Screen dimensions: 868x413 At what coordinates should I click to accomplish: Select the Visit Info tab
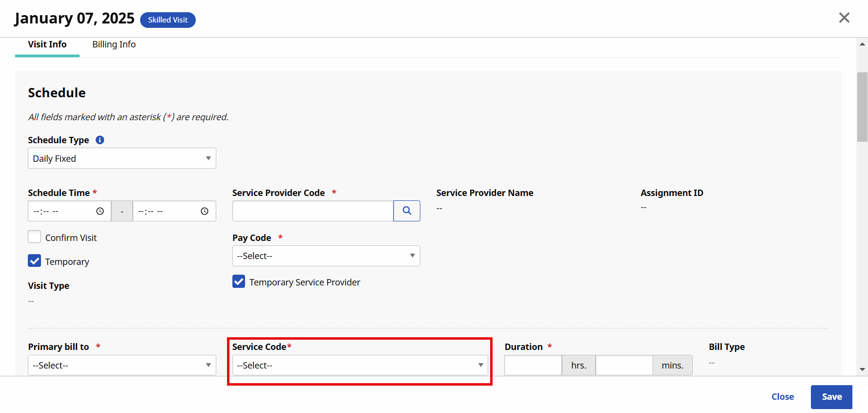[x=47, y=44]
